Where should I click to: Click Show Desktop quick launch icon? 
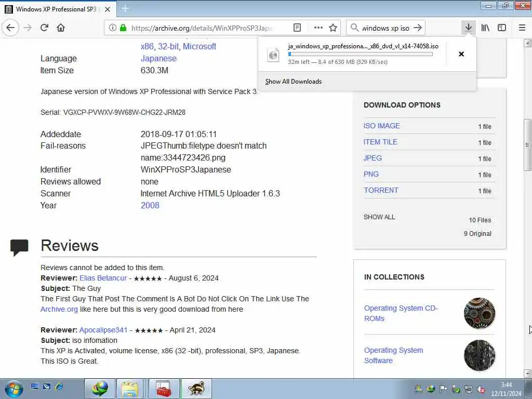tap(34, 386)
